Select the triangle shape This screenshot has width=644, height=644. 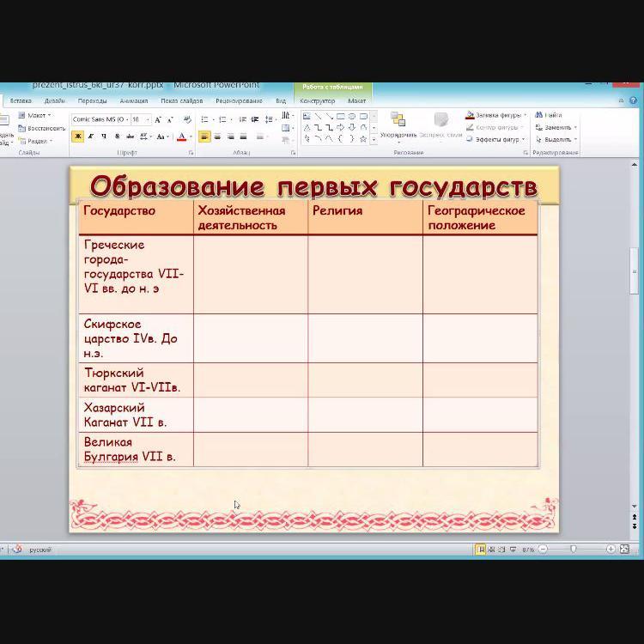point(307,128)
